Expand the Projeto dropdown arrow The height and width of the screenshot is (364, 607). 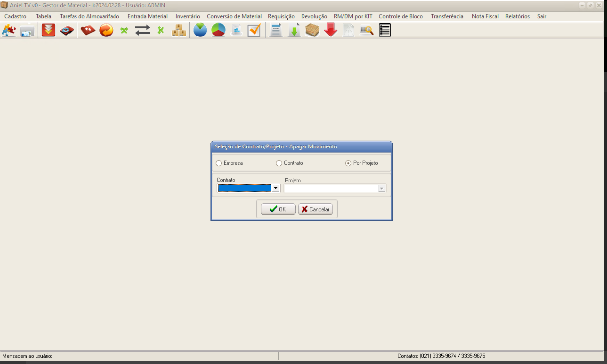pos(381,188)
